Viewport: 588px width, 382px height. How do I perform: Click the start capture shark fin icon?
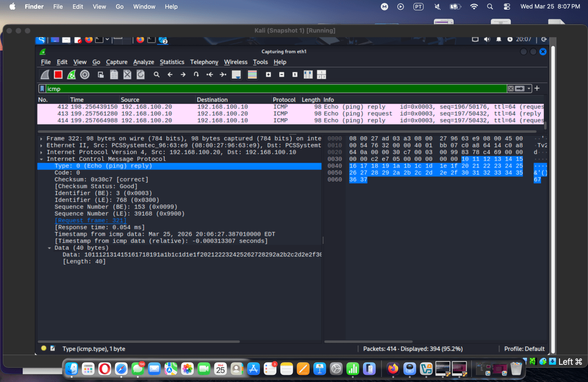coord(45,75)
